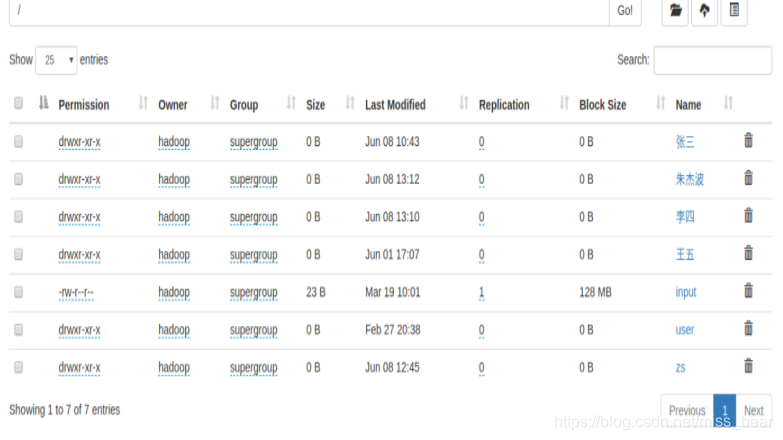Viewport: 783px width, 440px height.
Task: Select the checkbox beside the zs directory
Action: click(x=18, y=367)
